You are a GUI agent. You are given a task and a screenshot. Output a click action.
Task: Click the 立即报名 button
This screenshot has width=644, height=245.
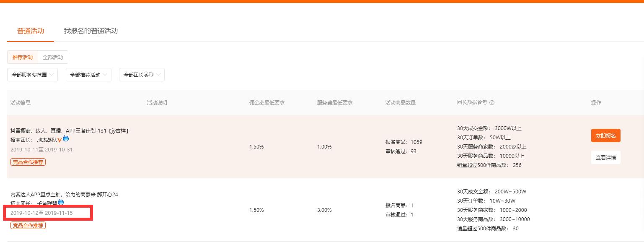pos(605,136)
